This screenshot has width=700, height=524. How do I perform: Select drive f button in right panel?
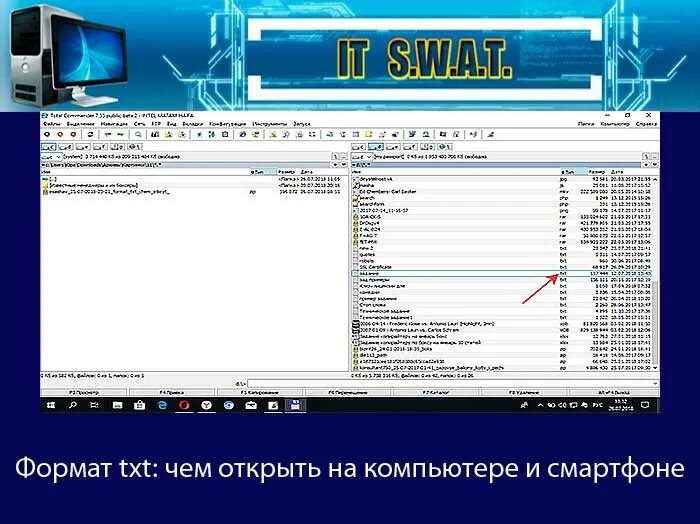pyautogui.click(x=410, y=147)
